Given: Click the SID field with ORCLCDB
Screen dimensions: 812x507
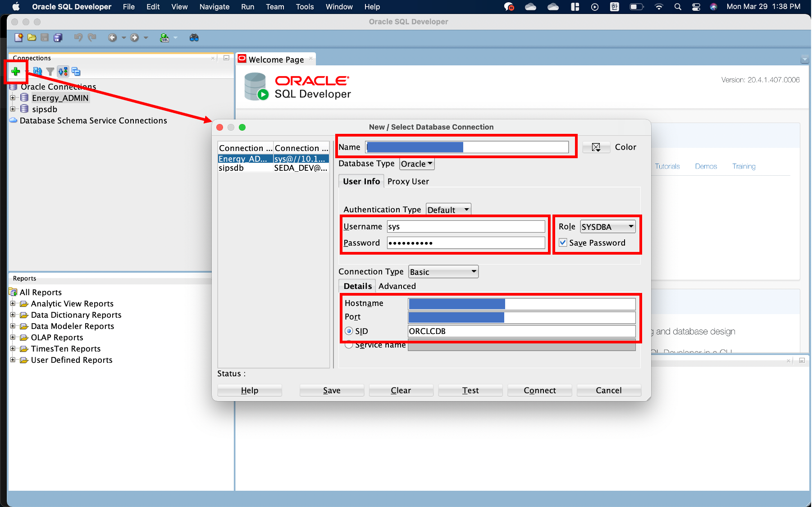Looking at the screenshot, I should [x=522, y=331].
